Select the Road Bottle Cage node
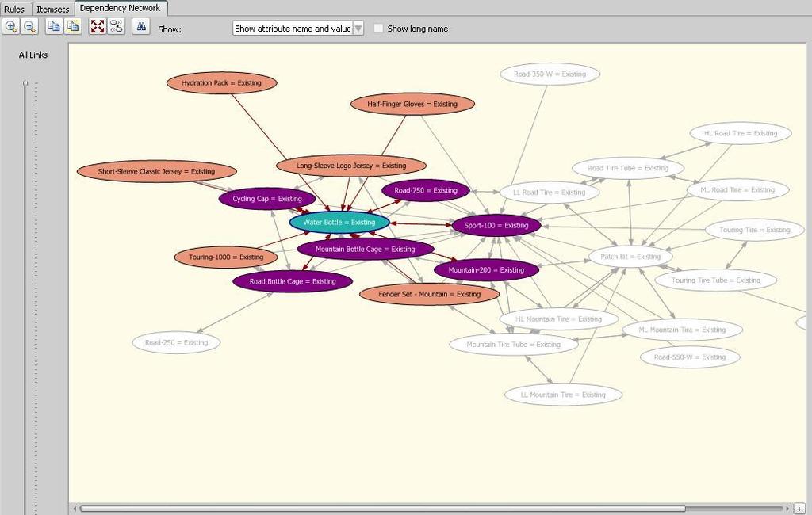 point(293,281)
